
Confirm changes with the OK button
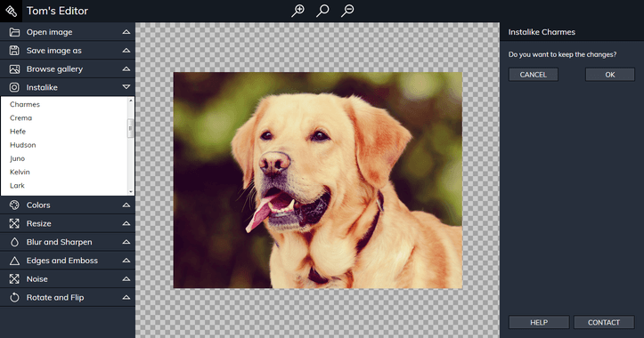[x=610, y=75]
